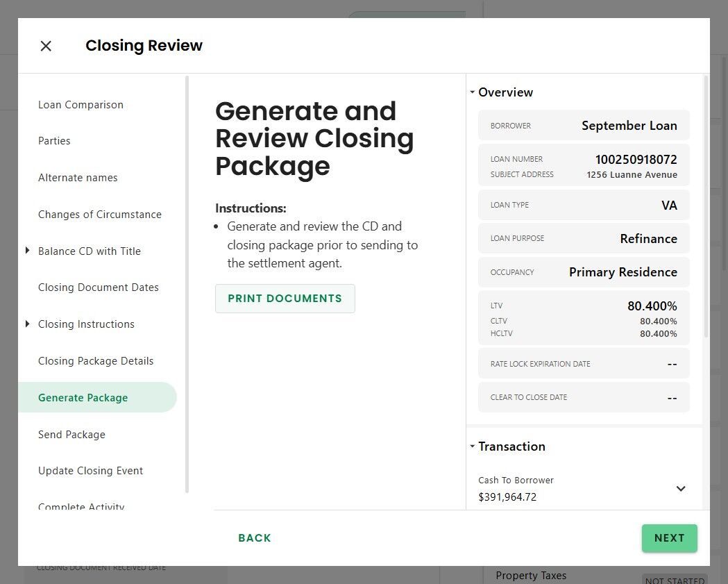Image resolution: width=728 pixels, height=584 pixels.
Task: Expand the Cash To Borrower chevron
Action: [681, 489]
